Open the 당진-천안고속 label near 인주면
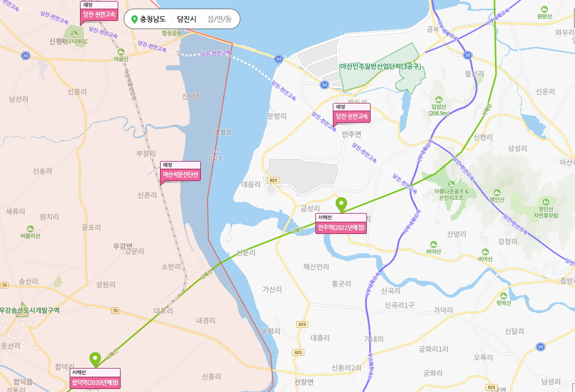The height and width of the screenshot is (392, 575). click(x=352, y=116)
